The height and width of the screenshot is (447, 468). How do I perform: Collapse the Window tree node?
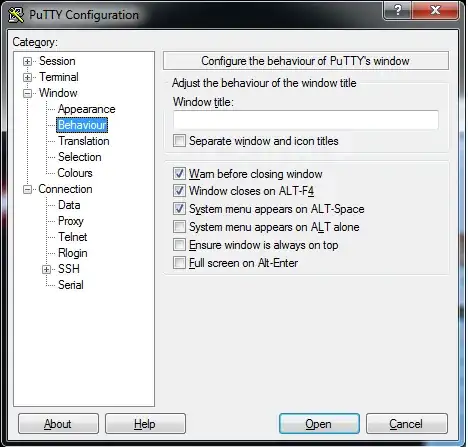27,93
